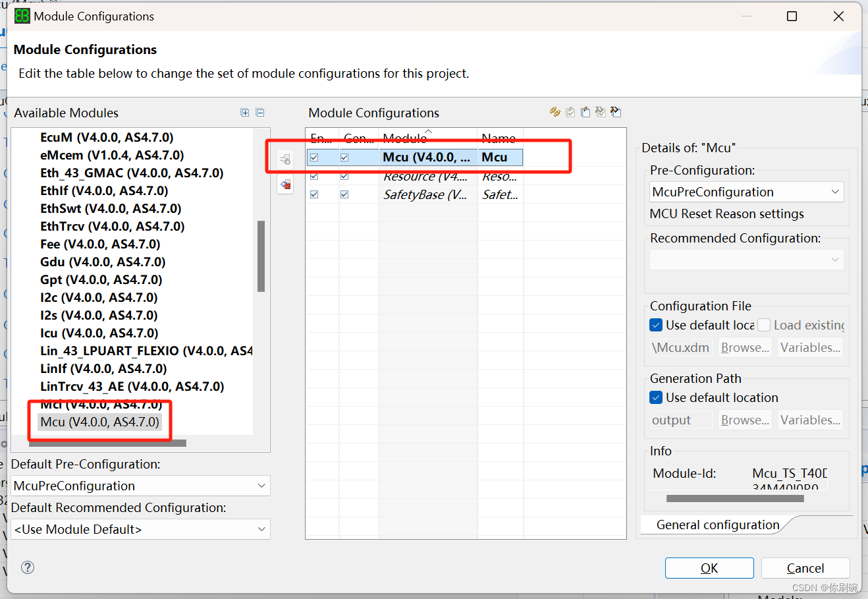
Task: Select Icu (V4.0.0, AS4.7.0) module
Action: click(99, 333)
